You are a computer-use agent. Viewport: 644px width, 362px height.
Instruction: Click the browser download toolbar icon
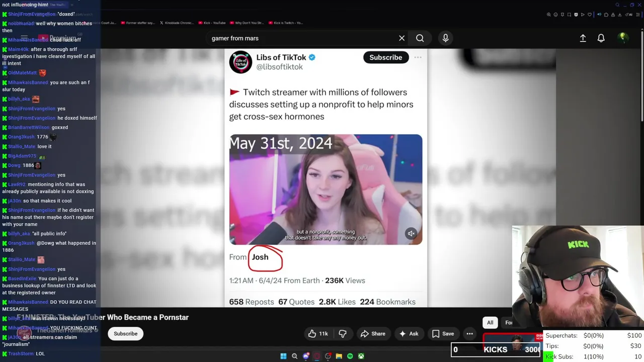click(619, 15)
